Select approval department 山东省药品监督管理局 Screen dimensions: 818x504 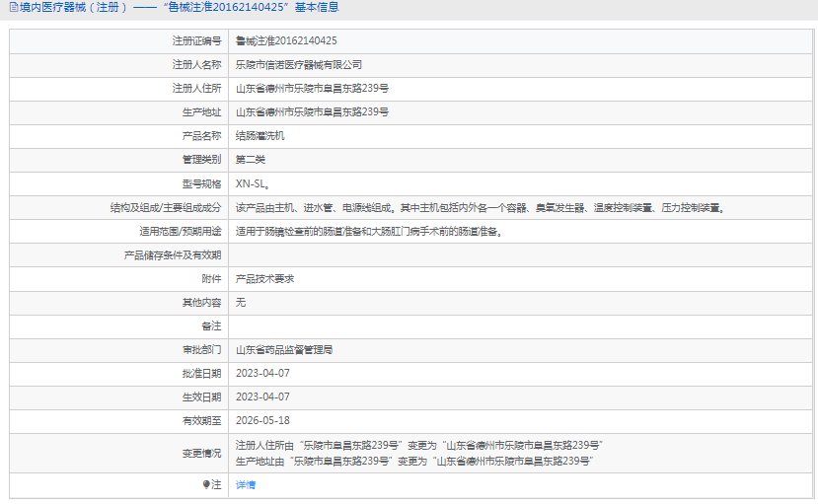tap(284, 350)
